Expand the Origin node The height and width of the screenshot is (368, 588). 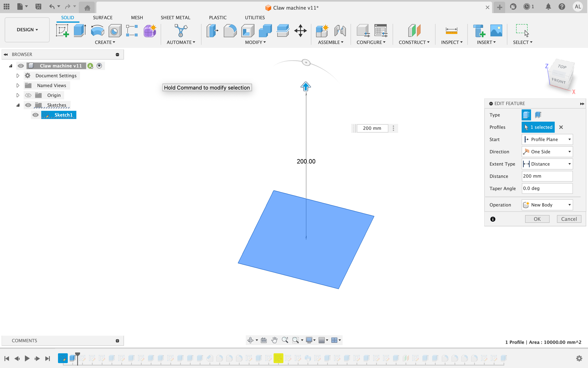tap(18, 95)
